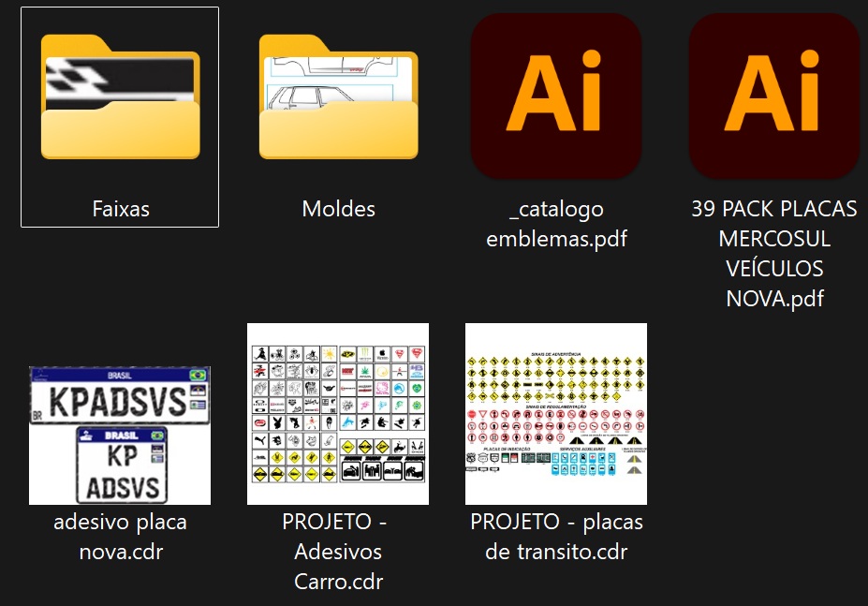
Task: Select the 39 PACK PLACAS MERCOSUL Illustrator icon
Action: 773,96
